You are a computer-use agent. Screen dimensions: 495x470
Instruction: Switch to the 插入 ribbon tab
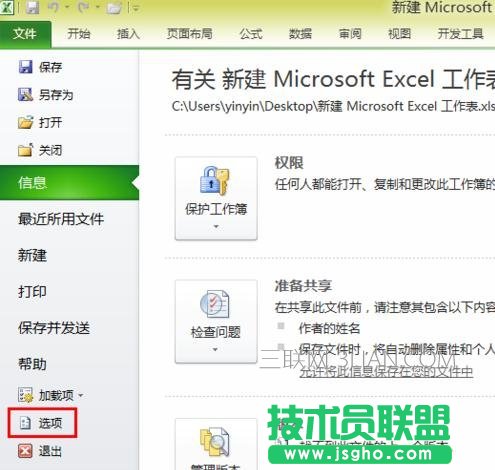(x=128, y=34)
